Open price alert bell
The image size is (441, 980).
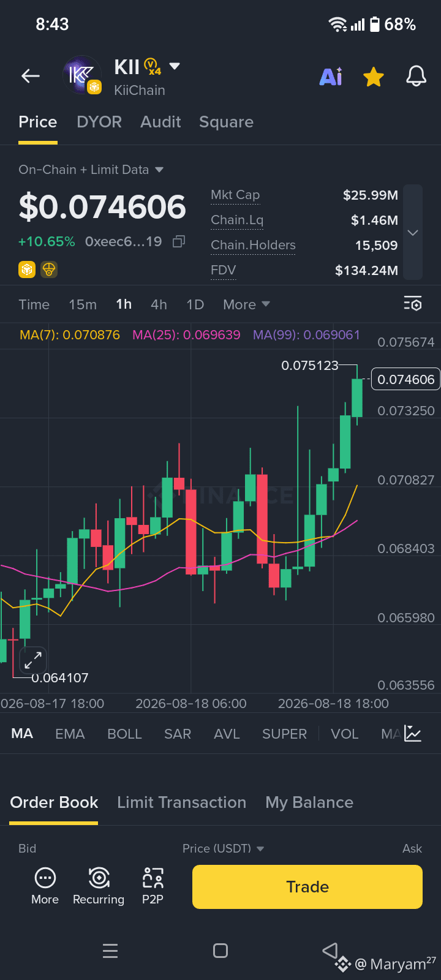tap(416, 77)
